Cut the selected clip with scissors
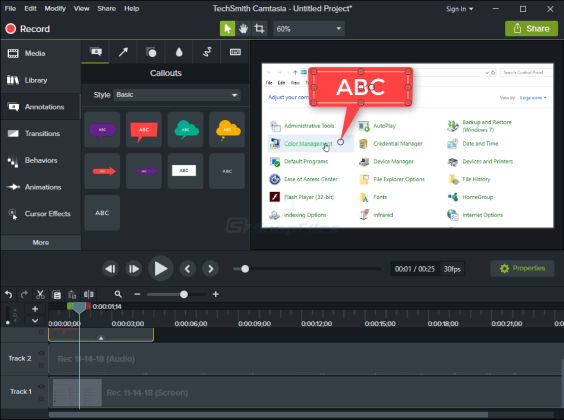The height and width of the screenshot is (420, 564). click(x=40, y=295)
